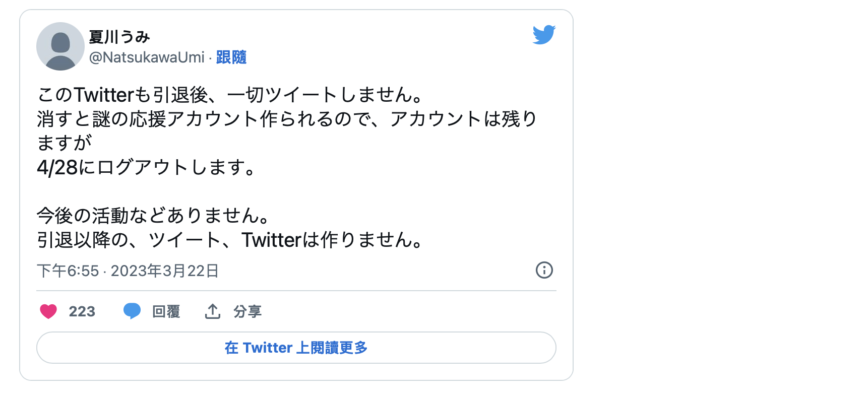Click the 2023年3月22日 date text
The width and height of the screenshot is (868, 400).
pos(164,271)
